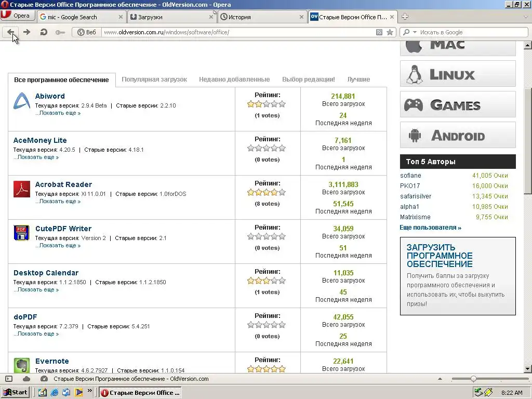Add a new tab with plus icon

point(405,16)
